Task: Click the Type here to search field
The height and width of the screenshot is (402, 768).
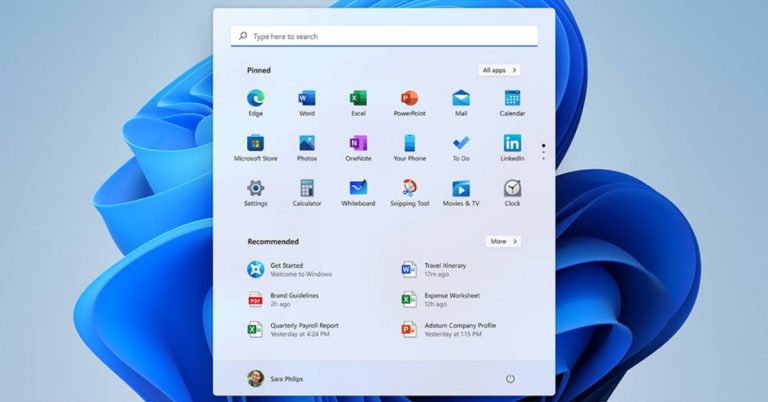Action: [384, 36]
